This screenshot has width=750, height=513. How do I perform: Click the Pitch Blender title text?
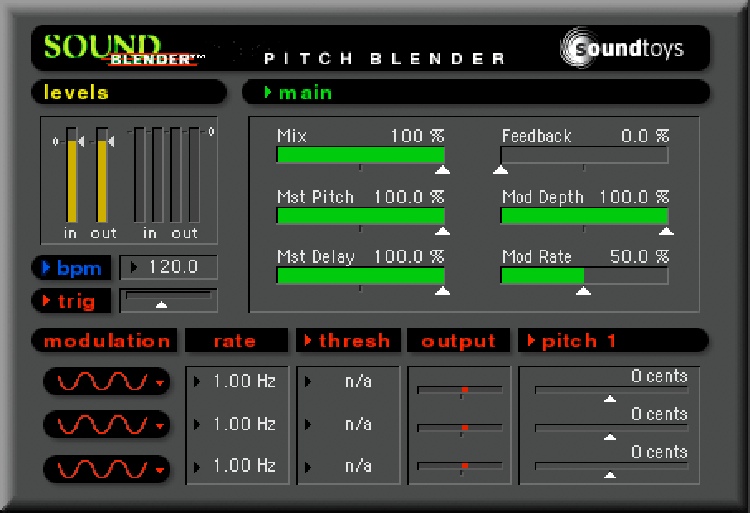[385, 58]
